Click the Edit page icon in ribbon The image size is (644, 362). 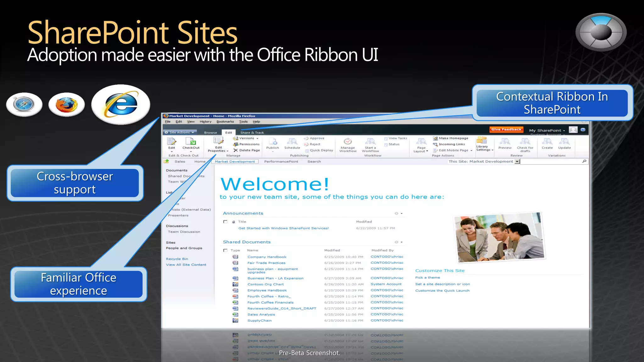[x=171, y=141]
